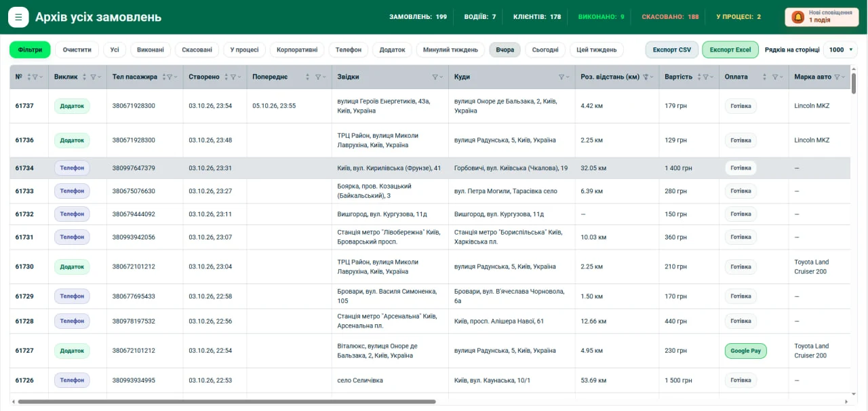Screen dimensions: 868x411
Task: Click order number 61726
Action: coord(24,380)
